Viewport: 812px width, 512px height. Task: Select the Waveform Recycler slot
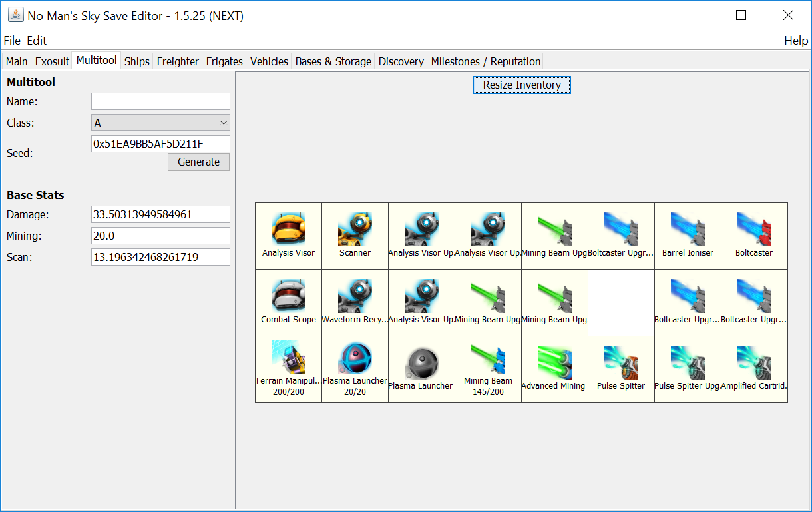355,303
